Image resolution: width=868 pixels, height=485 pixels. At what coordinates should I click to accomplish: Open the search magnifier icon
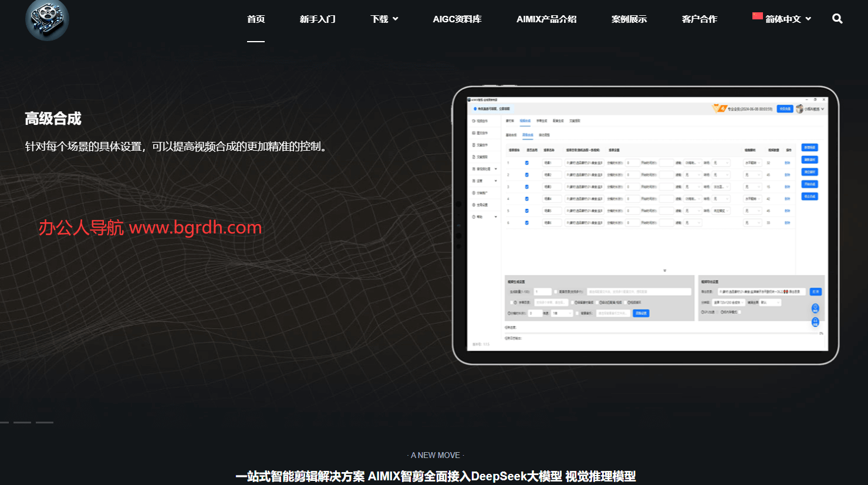pos(837,19)
